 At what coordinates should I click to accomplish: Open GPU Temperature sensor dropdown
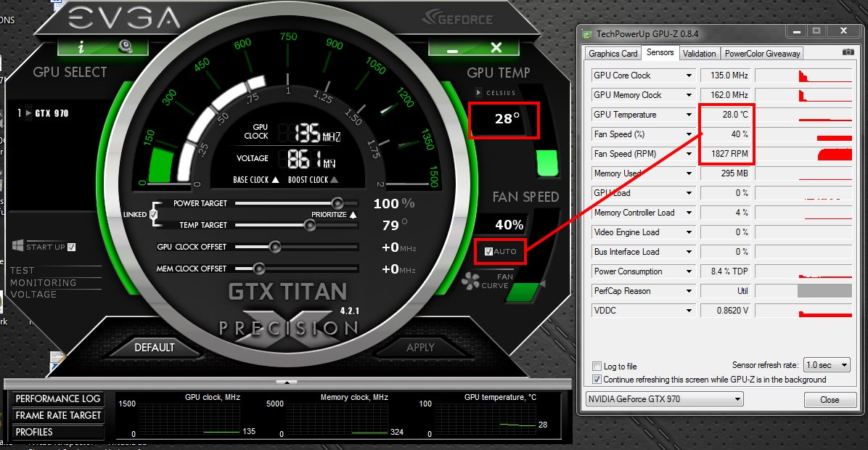point(689,115)
